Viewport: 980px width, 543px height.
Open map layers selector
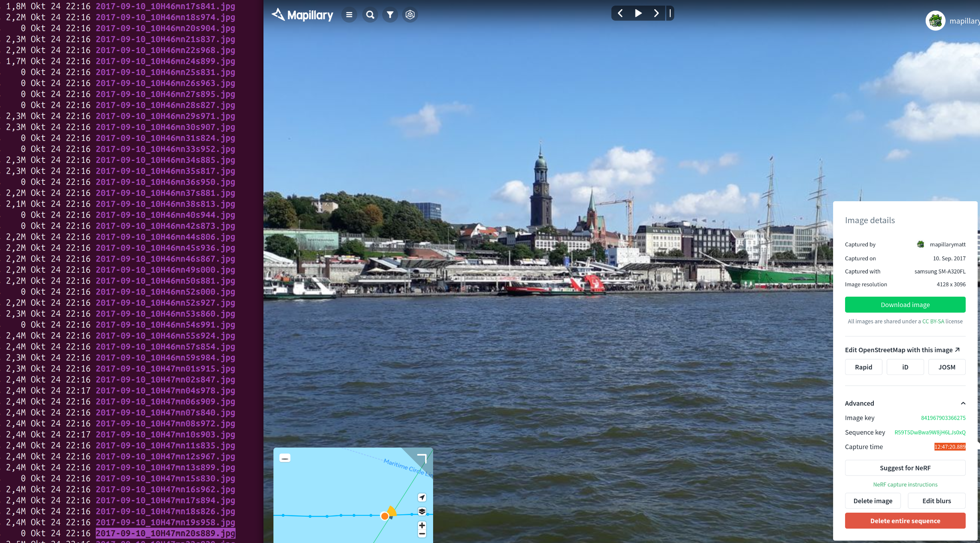(422, 511)
